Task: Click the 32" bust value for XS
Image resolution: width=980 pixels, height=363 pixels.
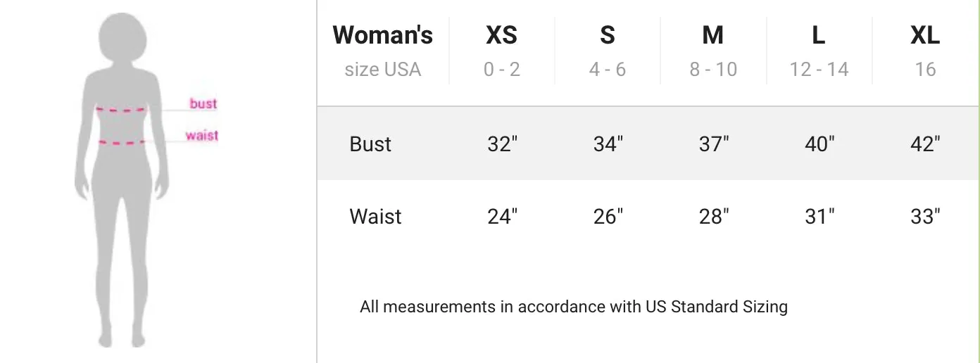Action: pos(502,144)
